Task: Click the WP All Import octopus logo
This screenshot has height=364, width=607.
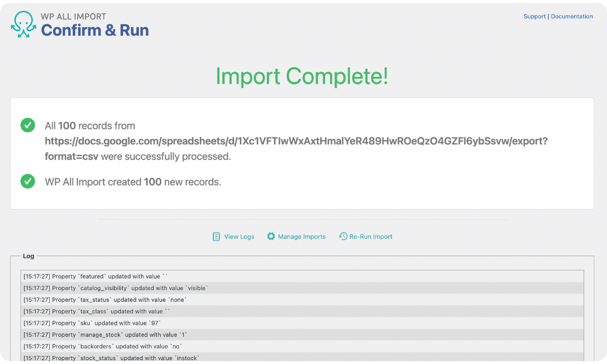Action: click(x=23, y=24)
